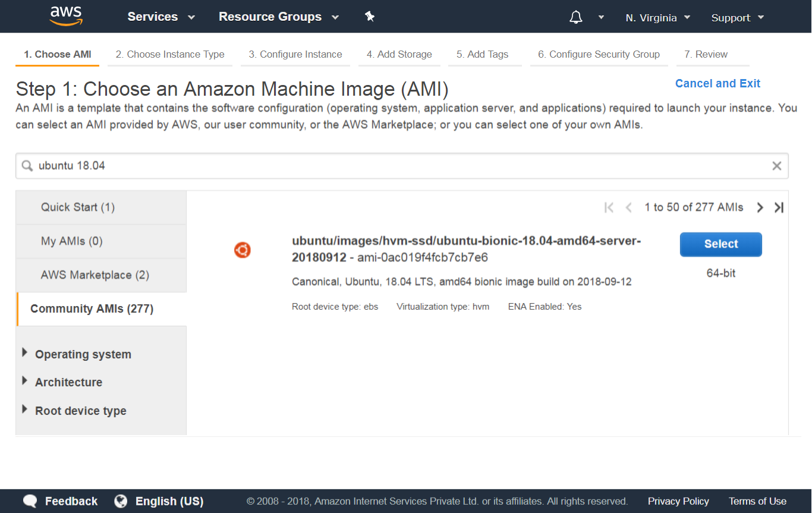812x513 pixels.
Task: Go to step 4 Add Storage
Action: 399,55
